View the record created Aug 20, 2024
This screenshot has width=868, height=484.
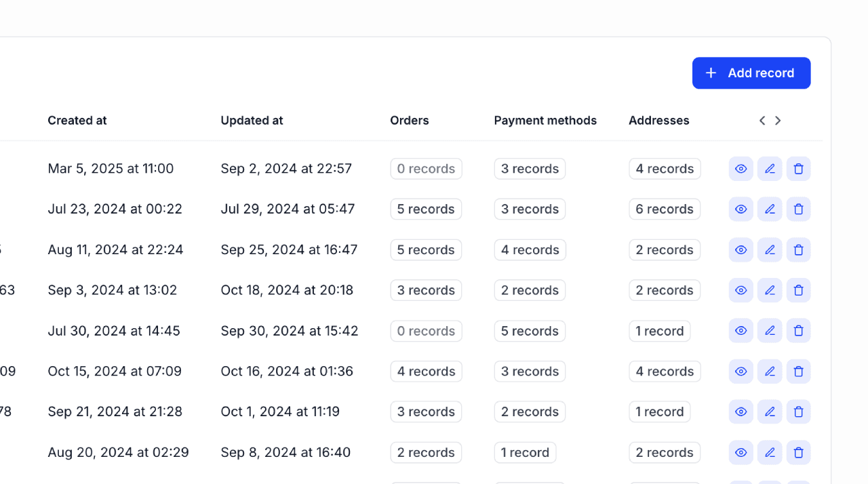[x=741, y=452]
